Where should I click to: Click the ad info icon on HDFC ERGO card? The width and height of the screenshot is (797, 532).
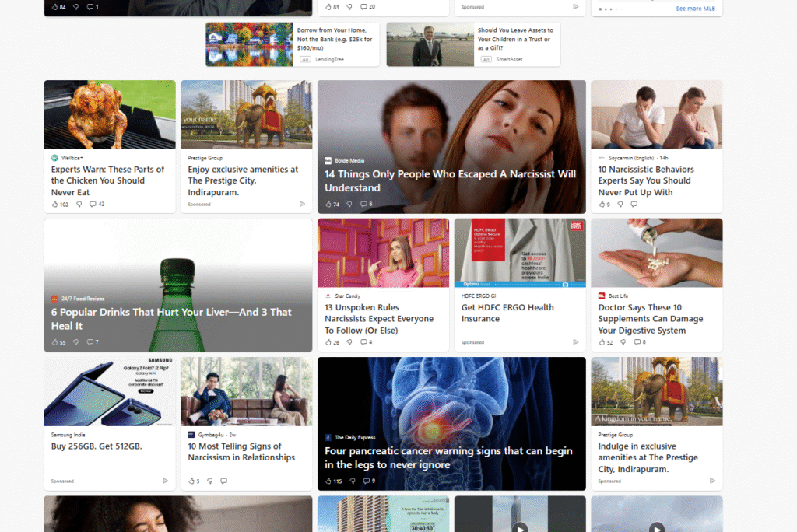tap(576, 342)
